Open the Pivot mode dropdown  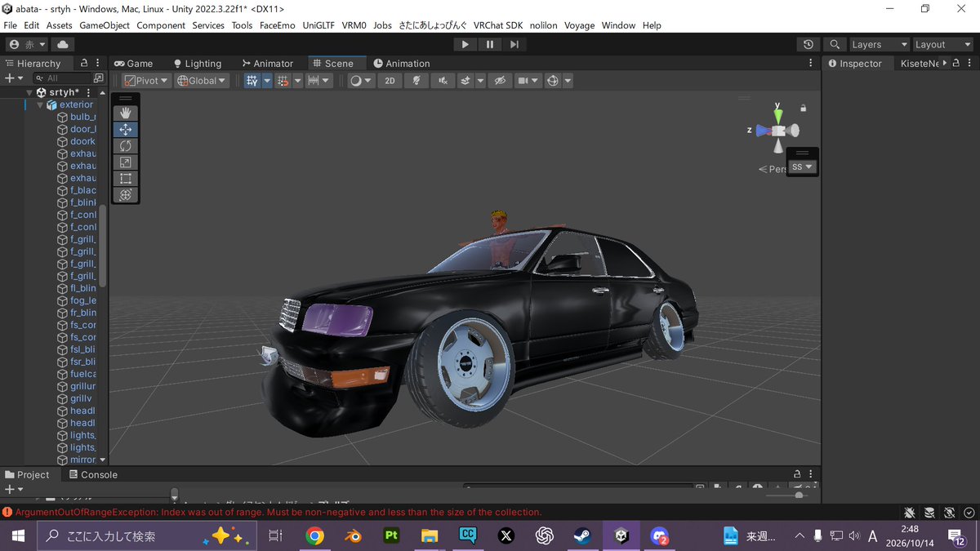point(147,80)
